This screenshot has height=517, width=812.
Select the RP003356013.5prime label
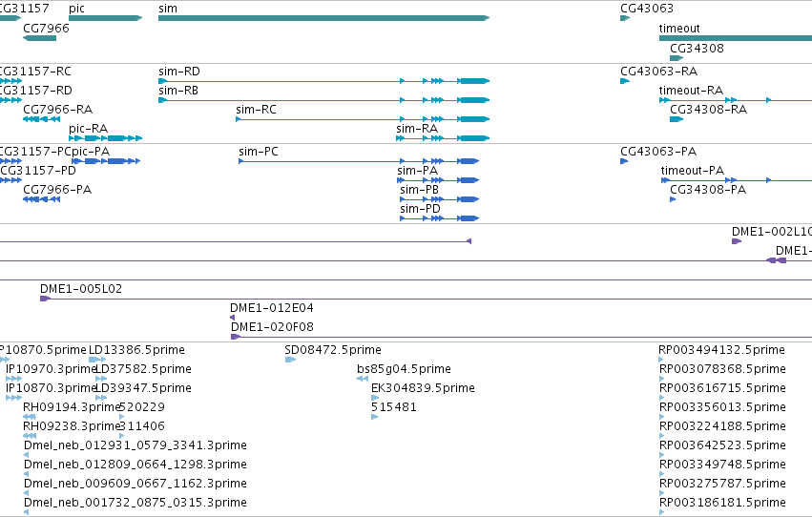[x=722, y=408]
